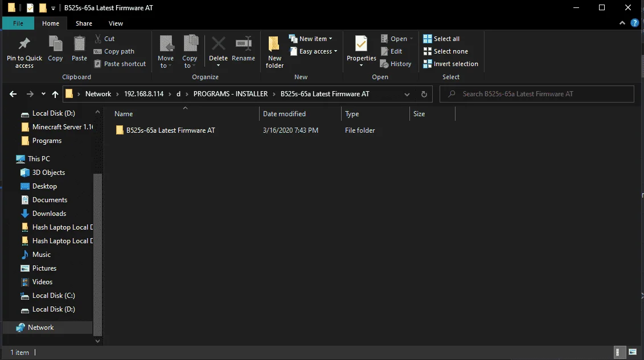Viewport: 644px width, 360px height.
Task: Click the Copy ribbon button
Action: [x=55, y=48]
